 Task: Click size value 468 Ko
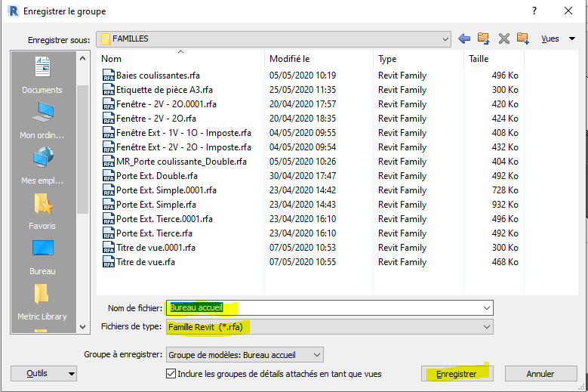tap(505, 262)
